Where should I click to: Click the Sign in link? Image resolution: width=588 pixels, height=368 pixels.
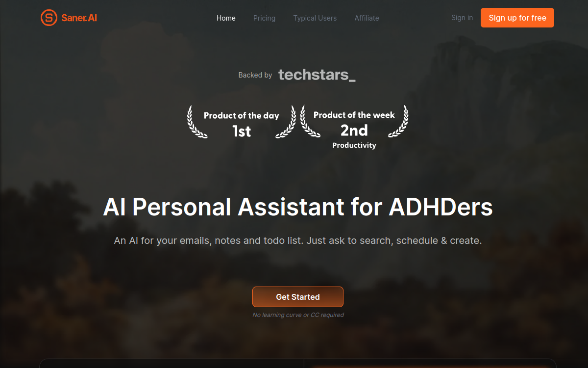(x=462, y=18)
